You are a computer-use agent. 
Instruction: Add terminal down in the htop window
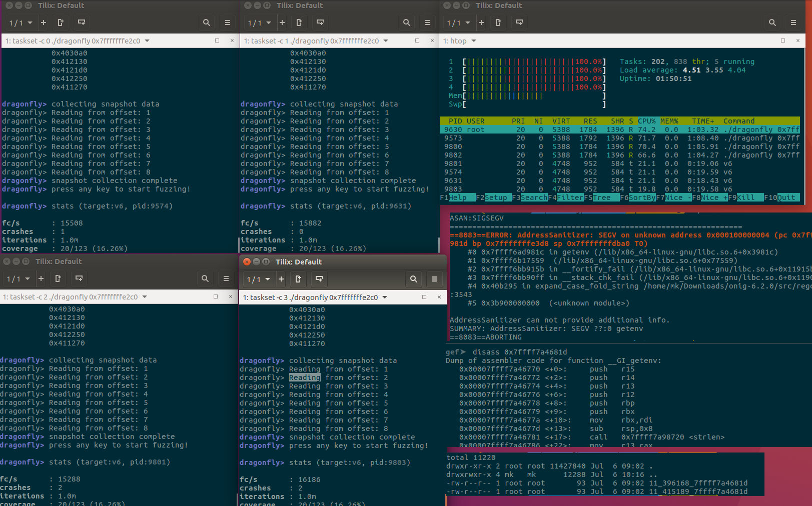coord(519,22)
